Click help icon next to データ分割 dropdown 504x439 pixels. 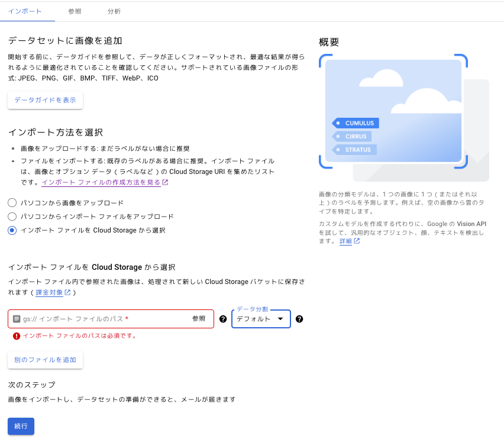[299, 319]
